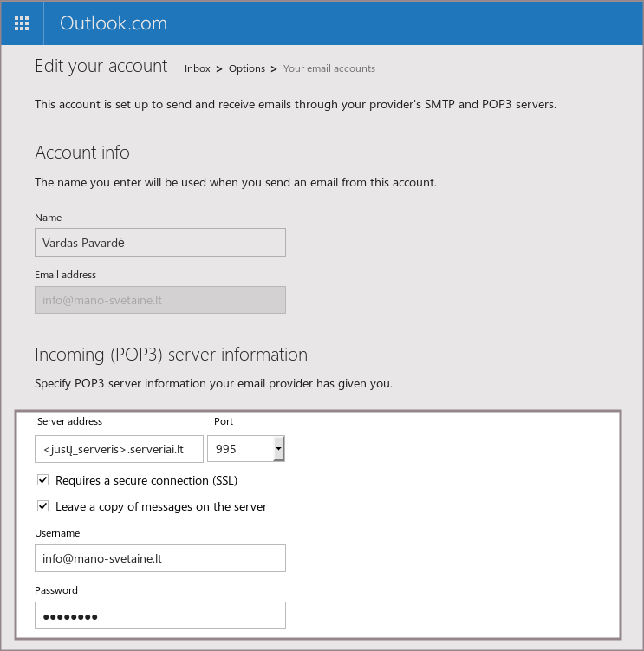
Task: Click the 'Server address' field label
Action: coord(69,421)
